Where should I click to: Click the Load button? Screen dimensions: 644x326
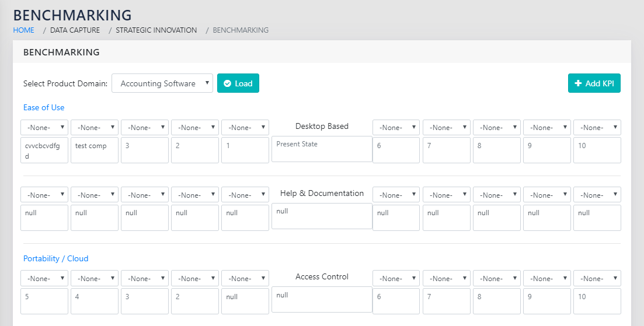coord(238,83)
